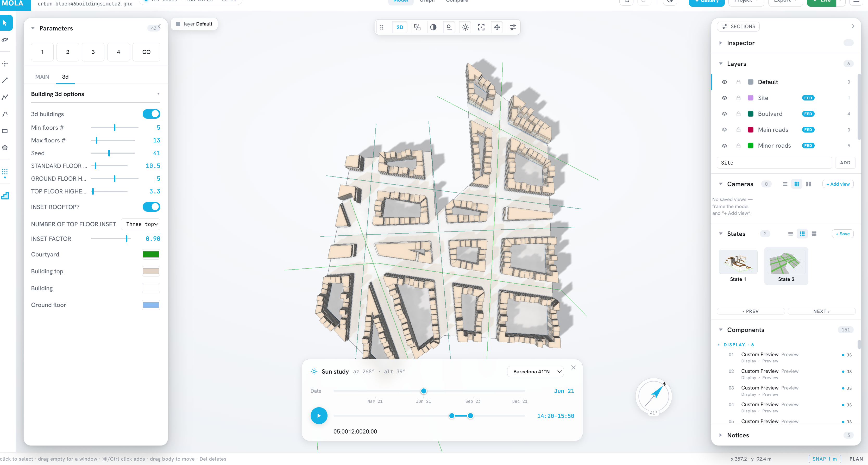Select the arrow pointer tool
The width and height of the screenshot is (868, 465).
[x=5, y=23]
